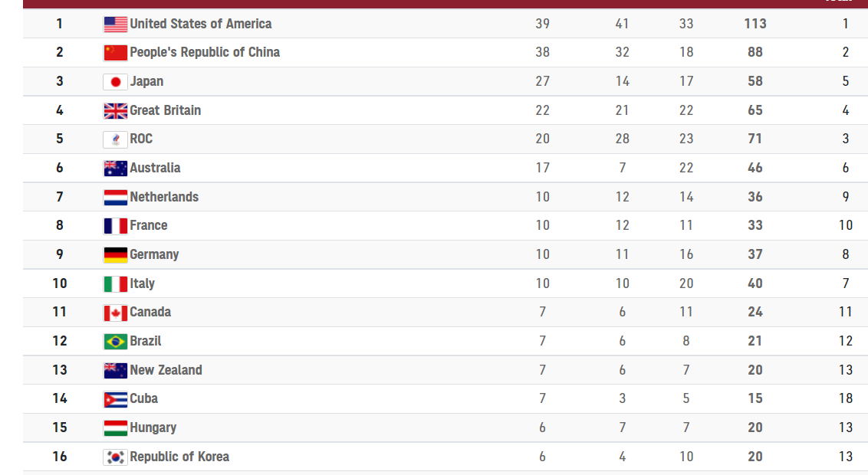
Task: Open the Hungary country link
Action: 153,427
